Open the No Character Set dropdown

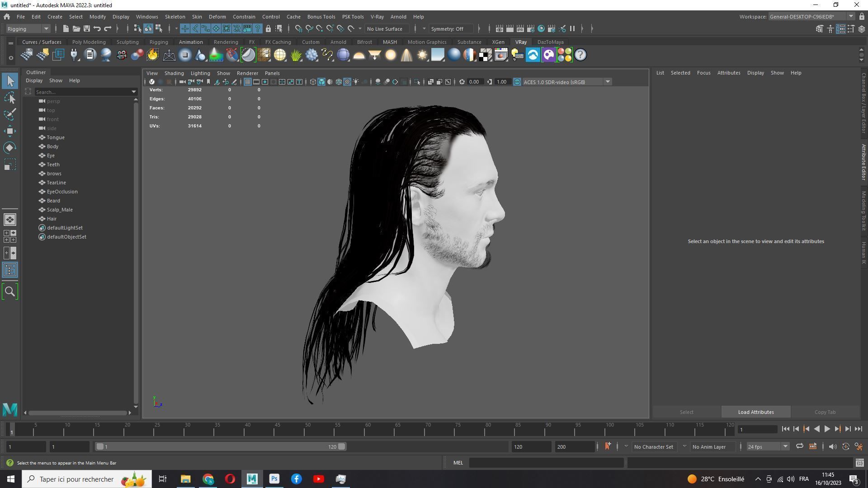654,447
